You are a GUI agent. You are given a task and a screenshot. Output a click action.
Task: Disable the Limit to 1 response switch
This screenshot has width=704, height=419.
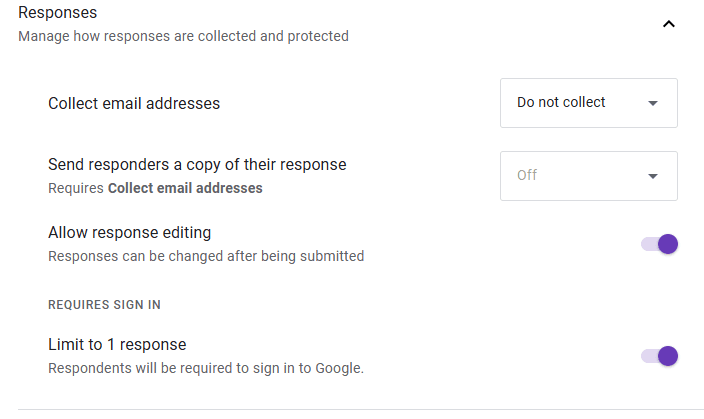click(x=660, y=356)
